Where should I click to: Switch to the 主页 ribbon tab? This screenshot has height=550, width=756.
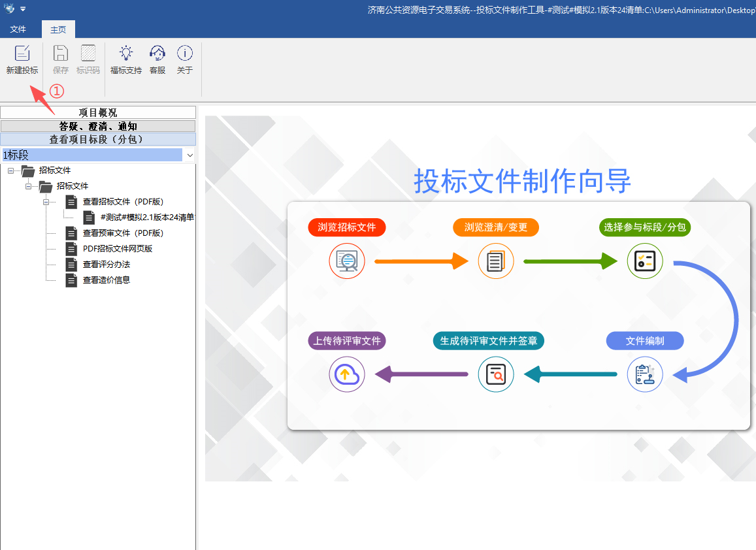(58, 29)
